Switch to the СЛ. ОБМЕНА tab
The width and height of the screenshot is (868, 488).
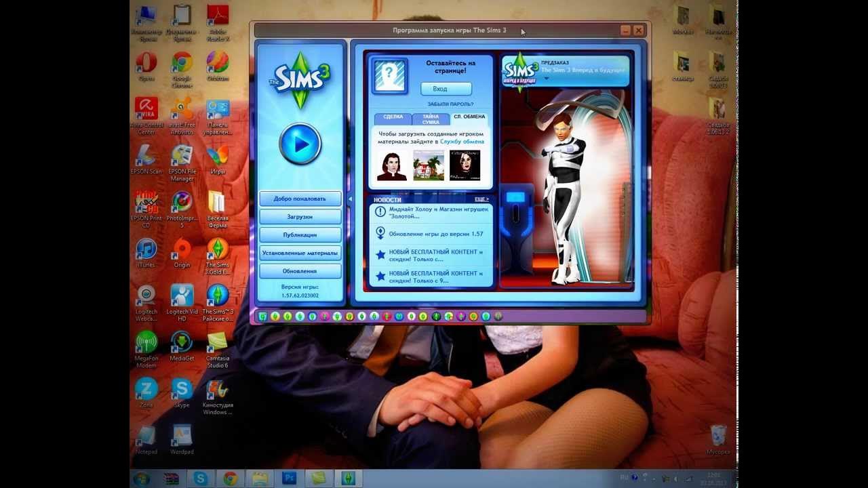[469, 118]
